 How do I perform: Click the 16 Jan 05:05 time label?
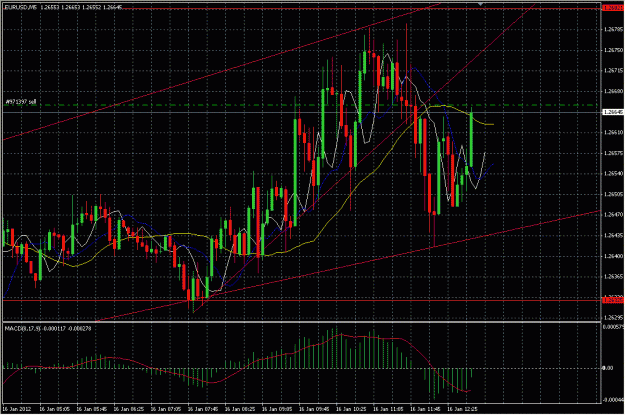tap(54, 409)
